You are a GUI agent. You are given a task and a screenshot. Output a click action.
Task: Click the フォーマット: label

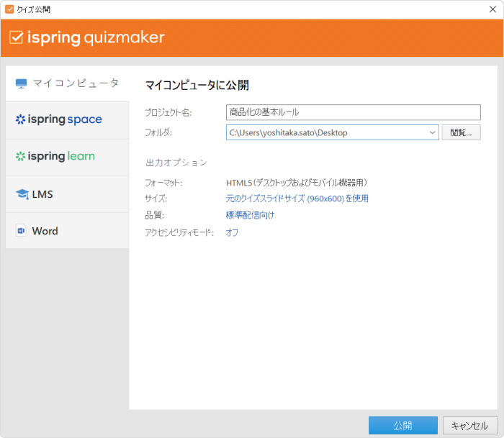pyautogui.click(x=163, y=183)
